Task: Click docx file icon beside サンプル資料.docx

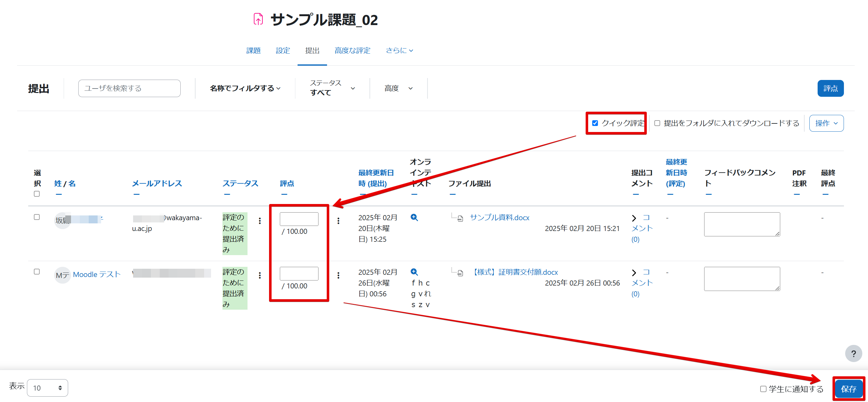Action: click(460, 219)
